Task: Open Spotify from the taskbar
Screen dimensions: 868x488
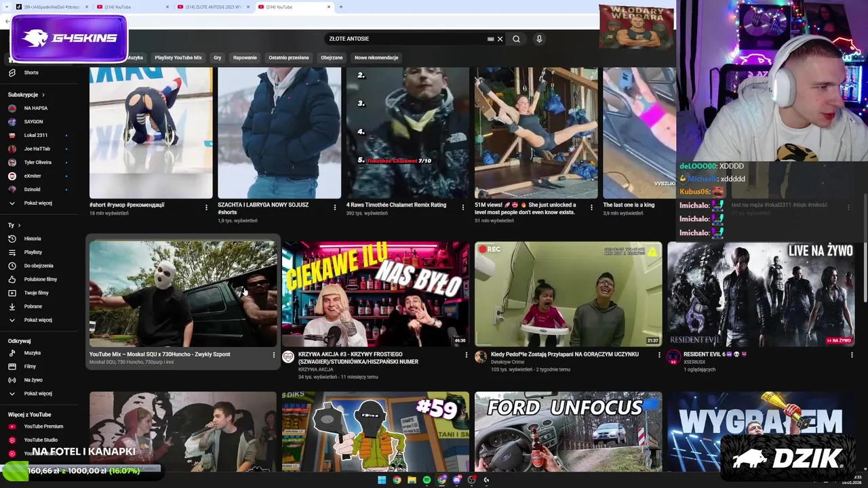Action: [427, 480]
